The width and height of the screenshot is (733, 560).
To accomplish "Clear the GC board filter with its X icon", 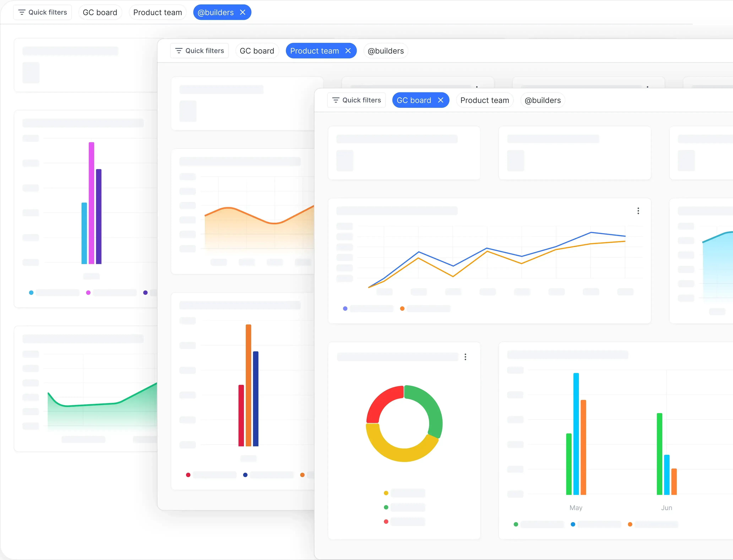I will pos(441,100).
